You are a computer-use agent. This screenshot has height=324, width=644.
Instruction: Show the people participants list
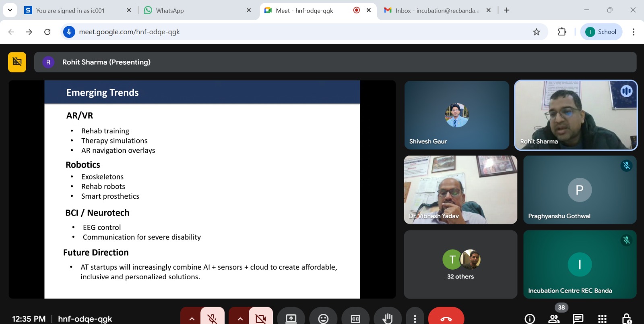click(554, 319)
